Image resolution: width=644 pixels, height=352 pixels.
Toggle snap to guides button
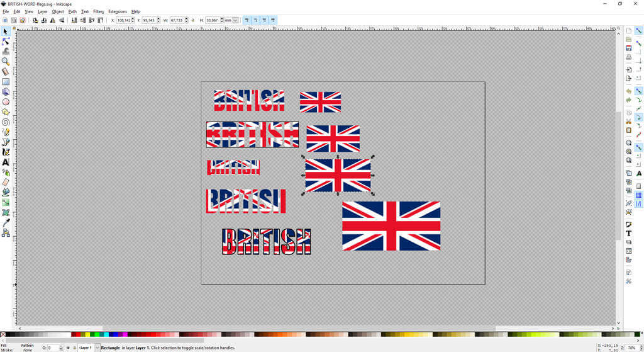pos(639,203)
